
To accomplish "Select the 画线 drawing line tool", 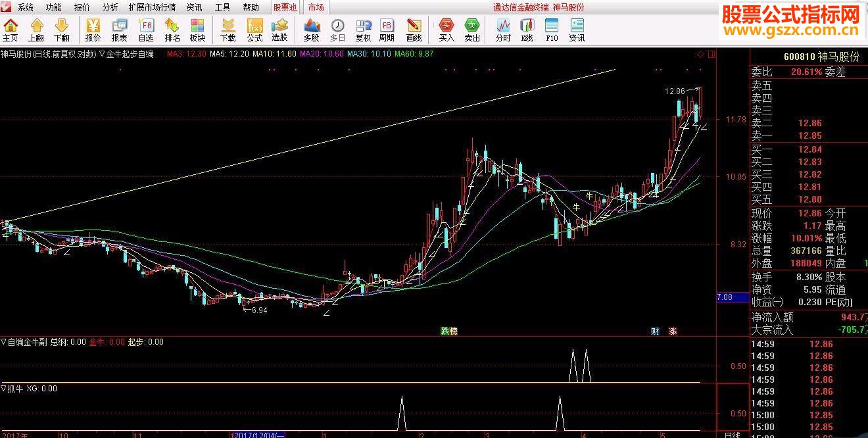I will [x=414, y=30].
